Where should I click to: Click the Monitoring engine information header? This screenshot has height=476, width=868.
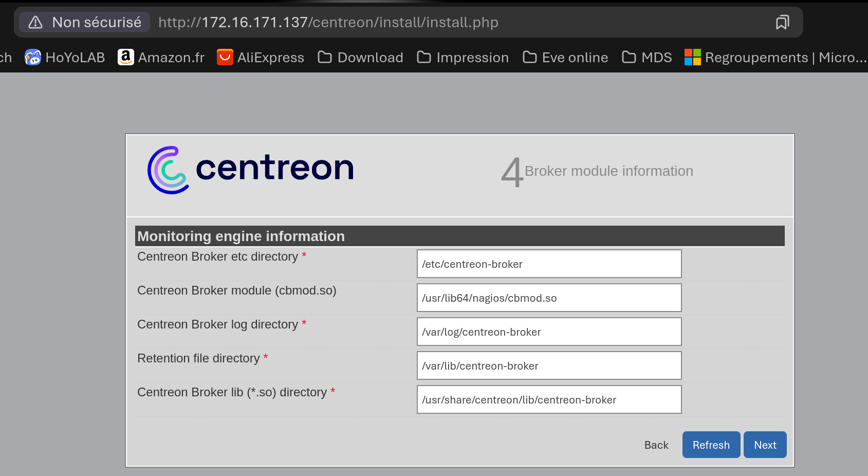tap(459, 236)
